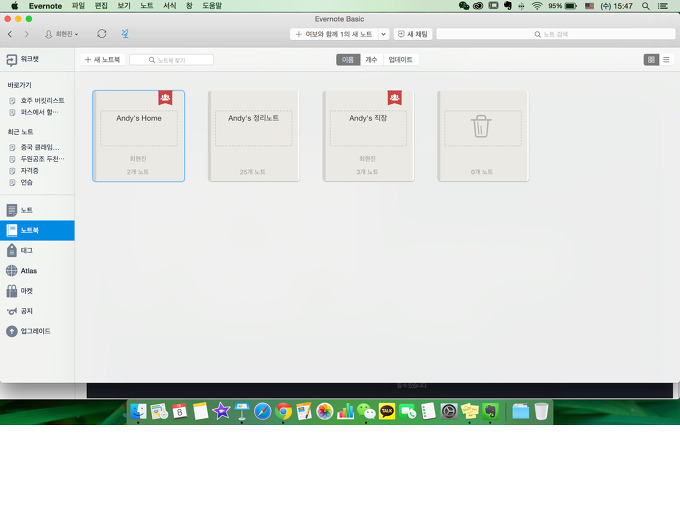Switch to list view of notebooks
Image resolution: width=680 pixels, height=510 pixels.
666,60
